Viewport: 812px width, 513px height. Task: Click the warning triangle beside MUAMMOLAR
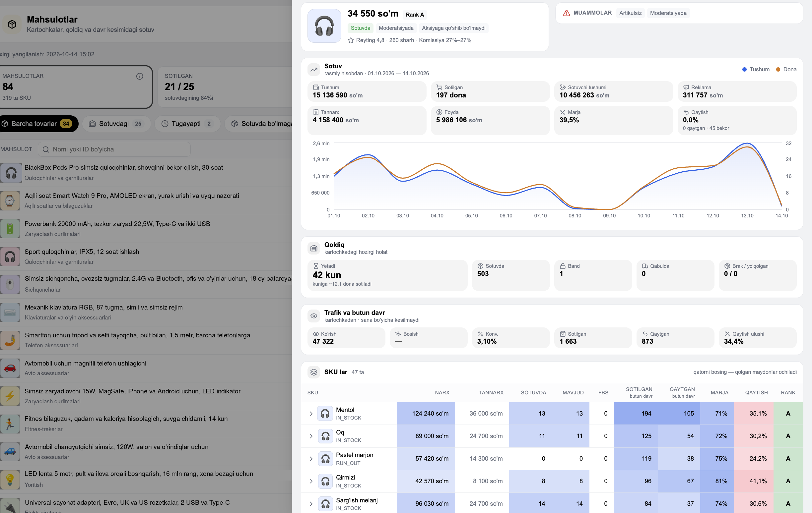[x=567, y=13]
